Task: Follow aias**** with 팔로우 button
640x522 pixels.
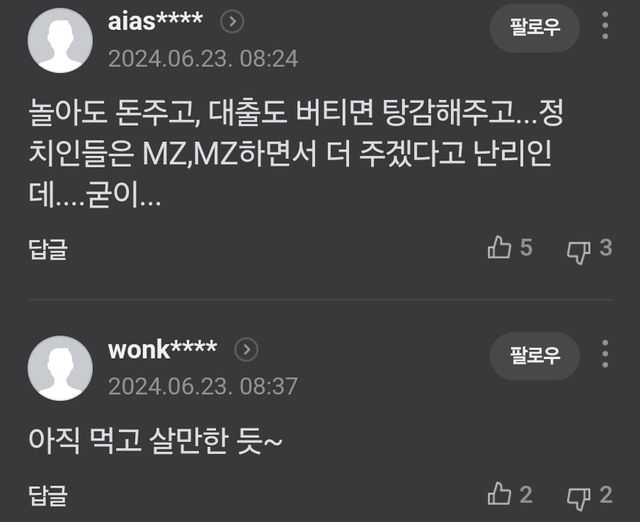Action: pos(535,27)
